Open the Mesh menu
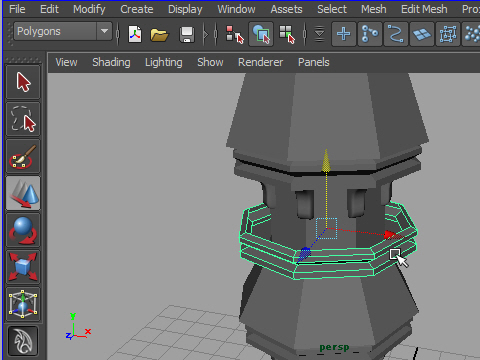 tap(374, 9)
